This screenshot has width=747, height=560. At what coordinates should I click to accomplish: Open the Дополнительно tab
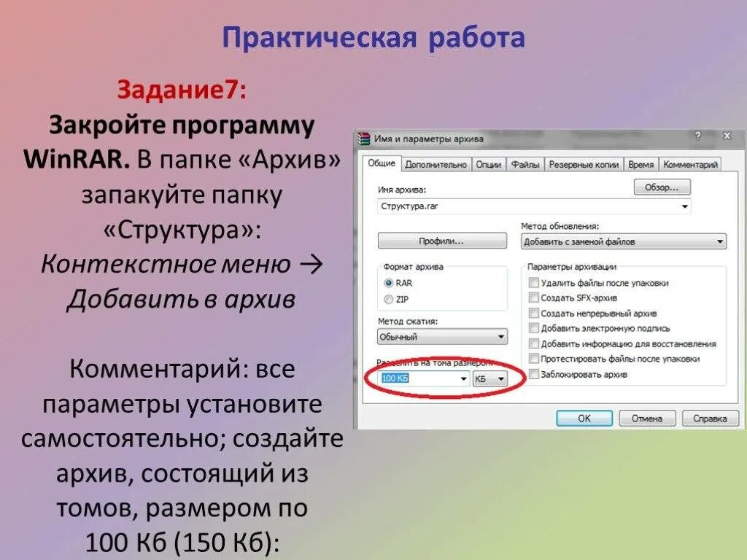436,165
